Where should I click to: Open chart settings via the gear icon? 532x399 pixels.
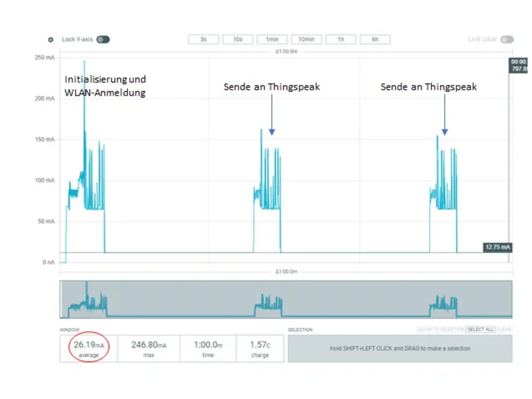click(51, 40)
